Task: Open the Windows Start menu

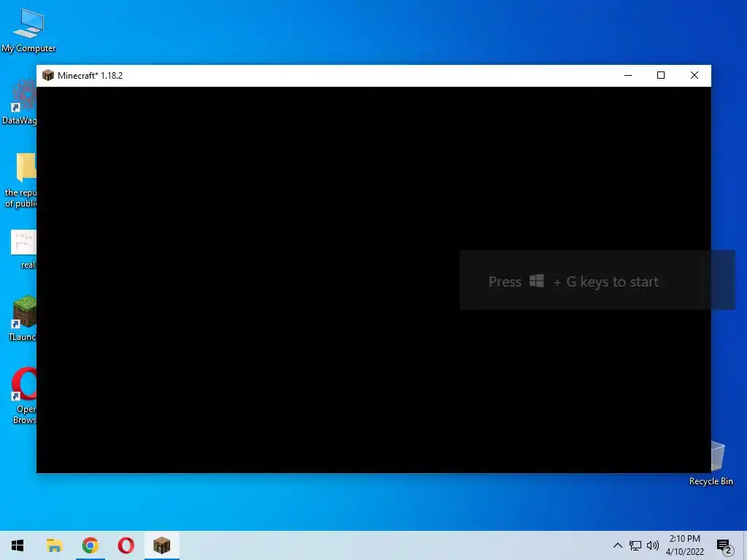Action: 18,545
